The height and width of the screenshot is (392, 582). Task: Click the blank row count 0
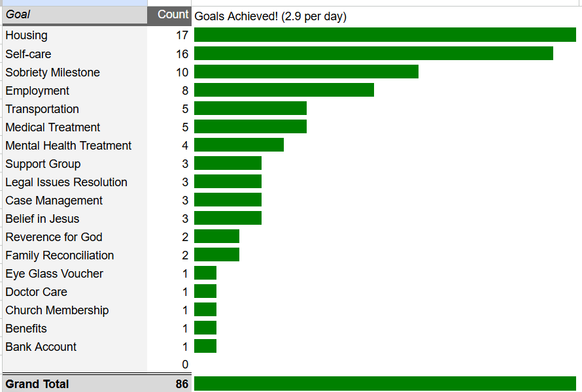coord(185,365)
